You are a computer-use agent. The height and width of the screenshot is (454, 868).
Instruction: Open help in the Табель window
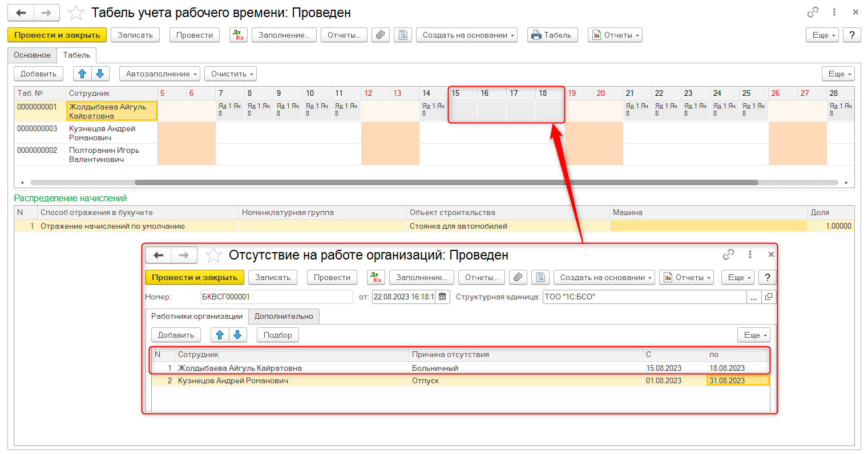coord(851,35)
